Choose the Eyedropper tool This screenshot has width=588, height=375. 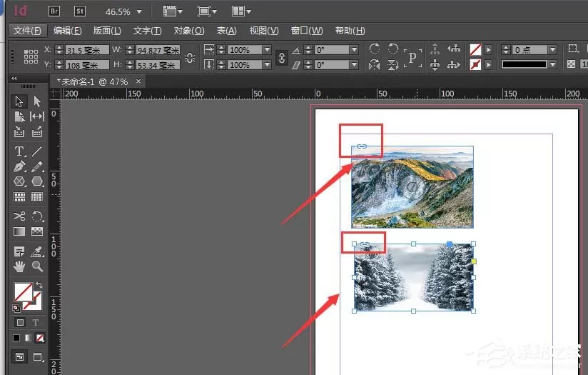[37, 251]
